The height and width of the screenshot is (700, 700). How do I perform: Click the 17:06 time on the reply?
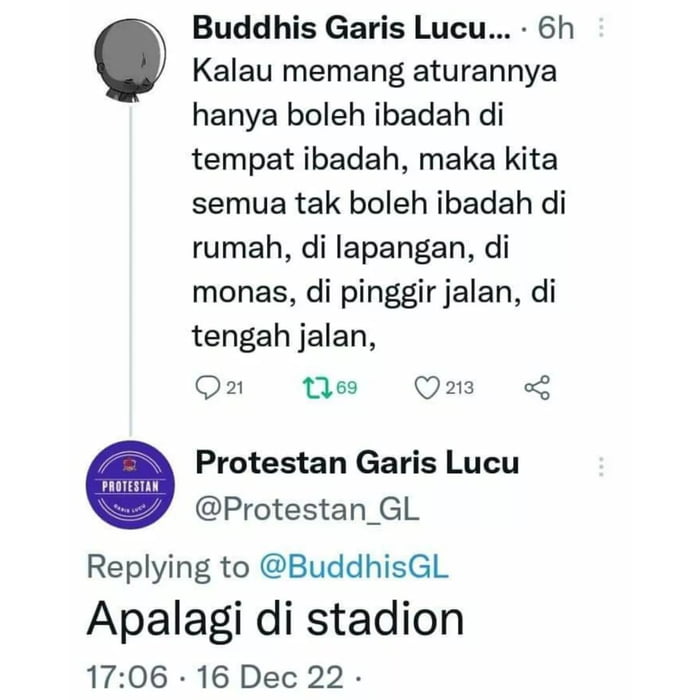point(127,675)
